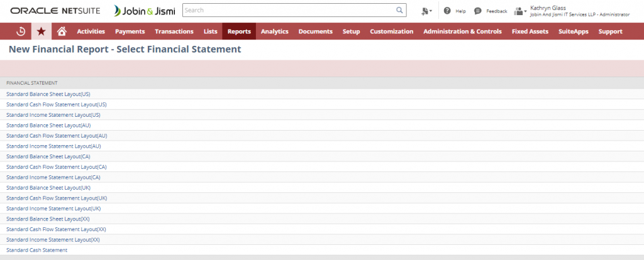Open the Standard Cash Statement link

36,250
